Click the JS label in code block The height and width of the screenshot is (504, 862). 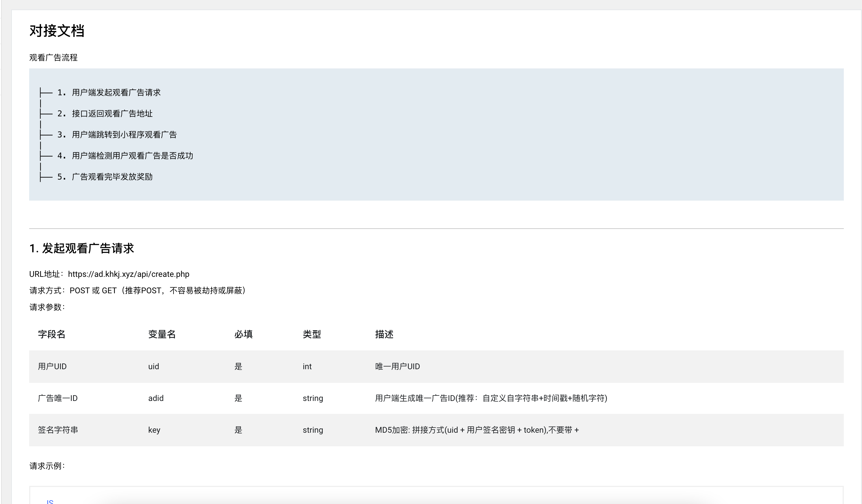pos(50,502)
